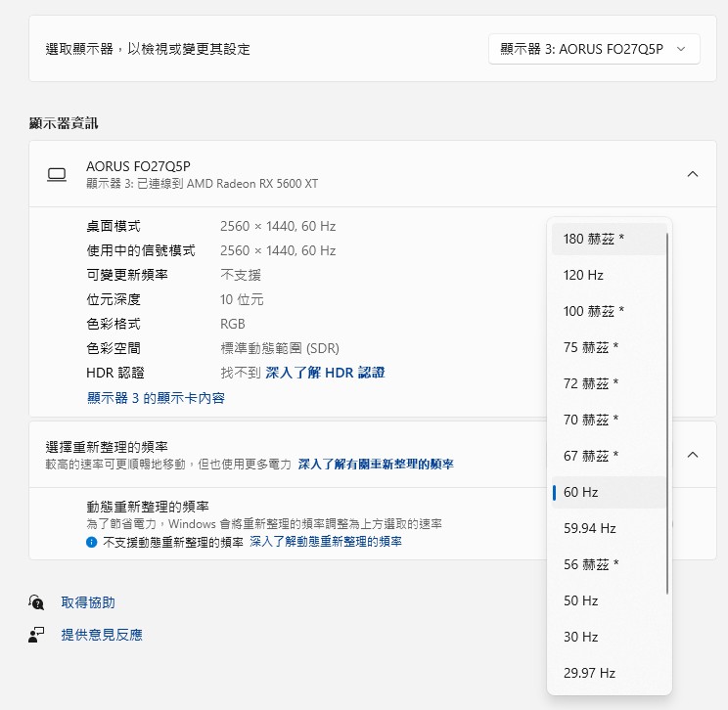This screenshot has height=710, width=728.
Task: Select the currently active 60 Hz option
Action: [x=608, y=492]
